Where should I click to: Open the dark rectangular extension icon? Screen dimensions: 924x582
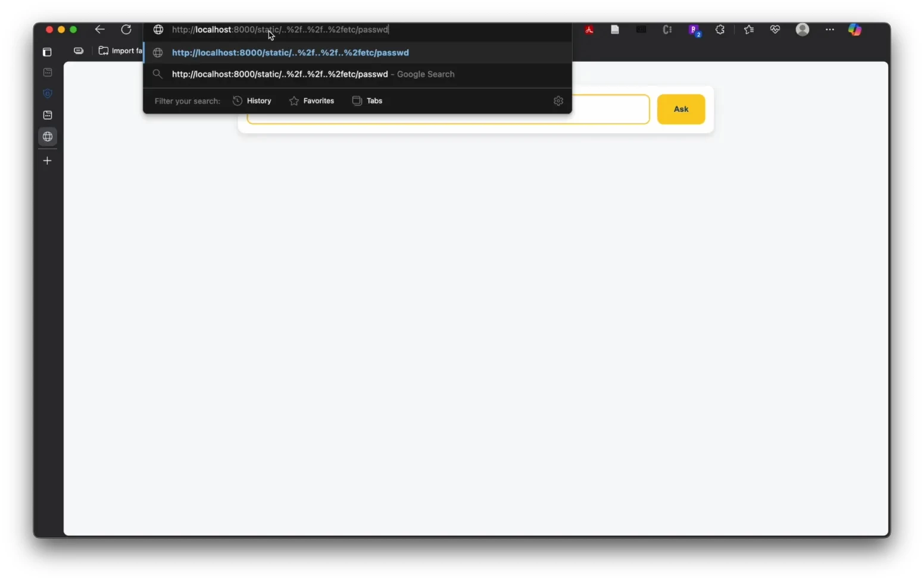(x=641, y=30)
